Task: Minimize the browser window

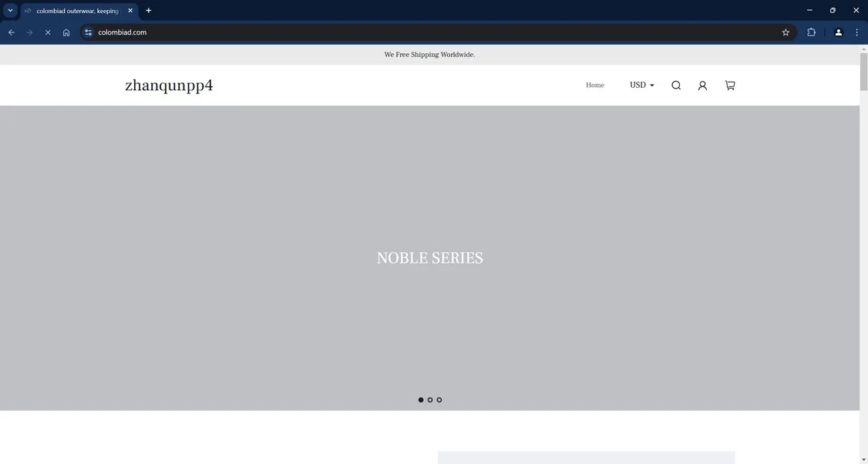Action: coord(809,11)
